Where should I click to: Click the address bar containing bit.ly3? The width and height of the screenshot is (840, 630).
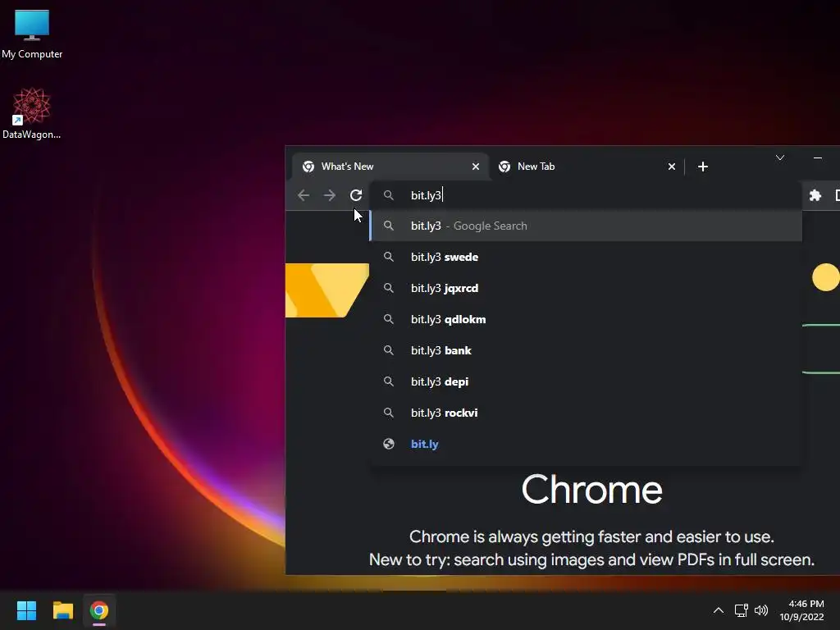point(586,195)
